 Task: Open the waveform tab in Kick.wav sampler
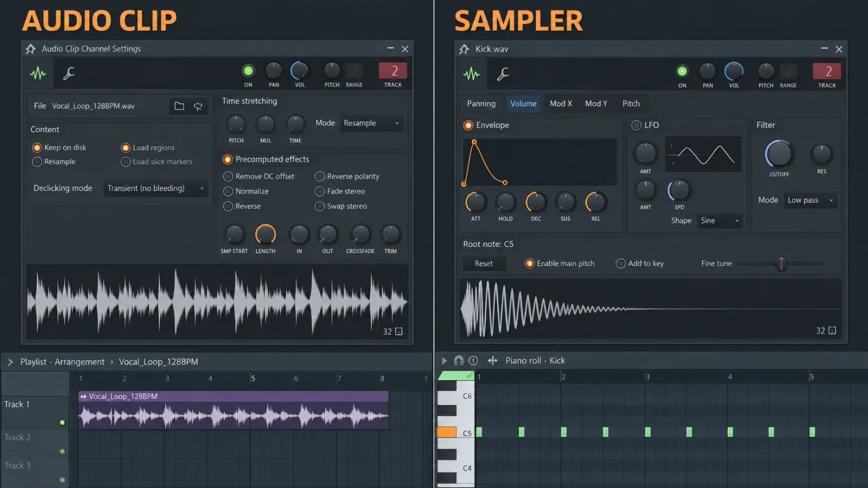tap(471, 74)
